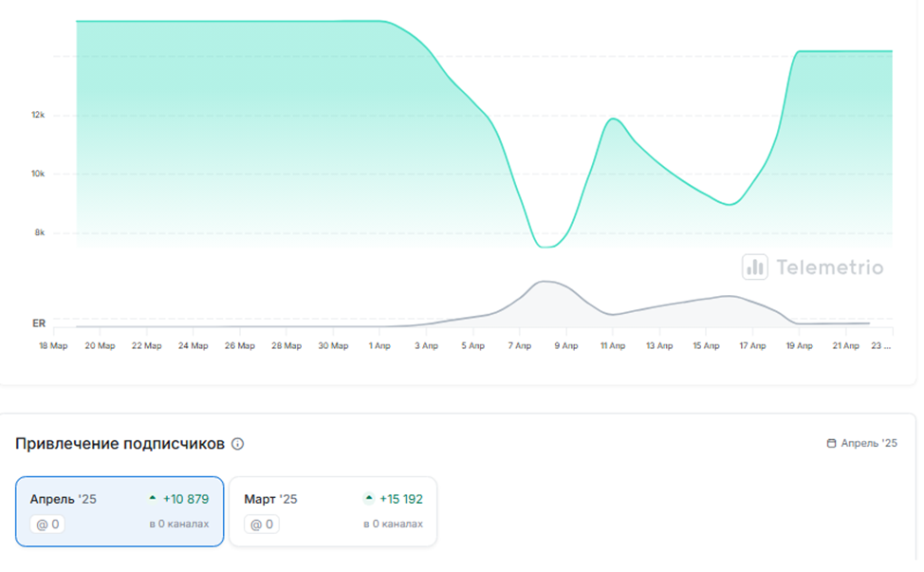Click the 11 Апр date on the chart axis

pos(612,346)
